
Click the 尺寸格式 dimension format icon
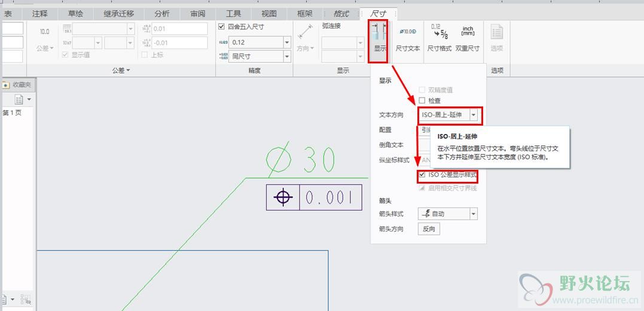(x=439, y=31)
